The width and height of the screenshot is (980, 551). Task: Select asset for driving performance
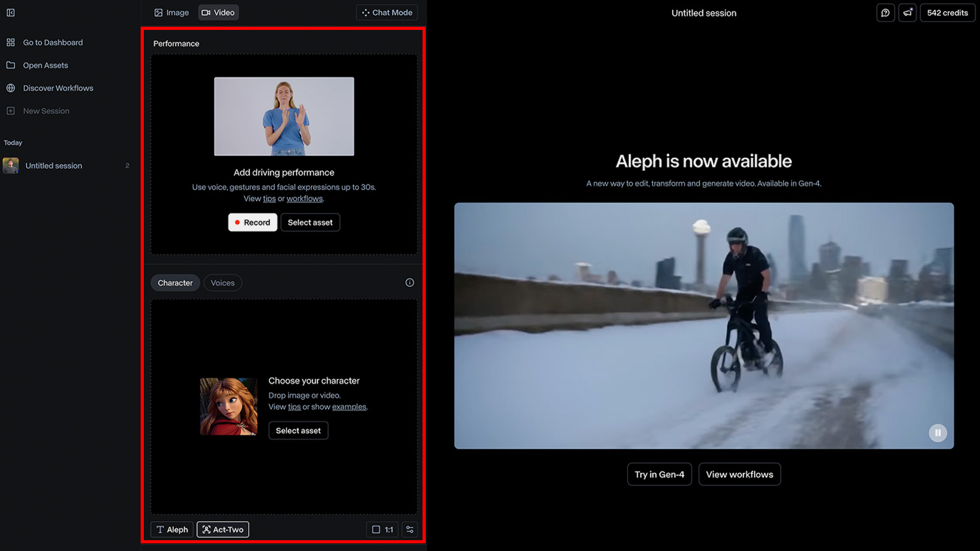click(310, 223)
